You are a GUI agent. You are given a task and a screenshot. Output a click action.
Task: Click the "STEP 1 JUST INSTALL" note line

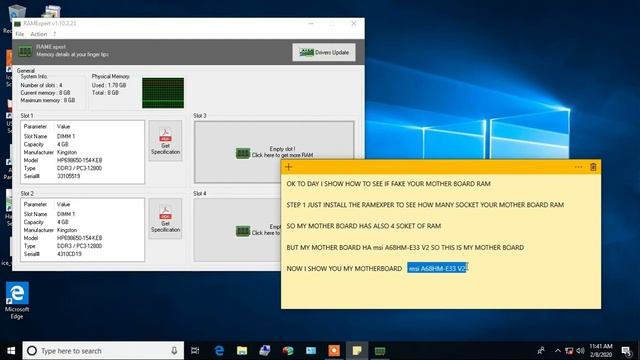(425, 205)
